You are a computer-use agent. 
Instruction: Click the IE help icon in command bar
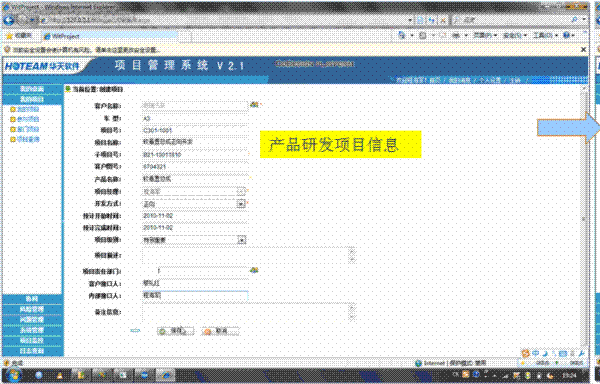[x=567, y=35]
